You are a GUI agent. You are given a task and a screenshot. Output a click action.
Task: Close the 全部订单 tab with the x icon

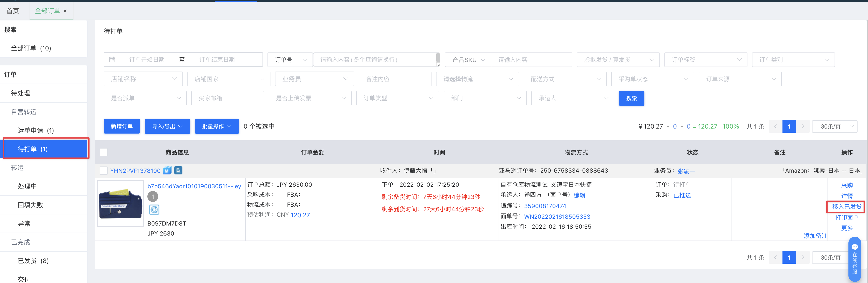tap(65, 11)
